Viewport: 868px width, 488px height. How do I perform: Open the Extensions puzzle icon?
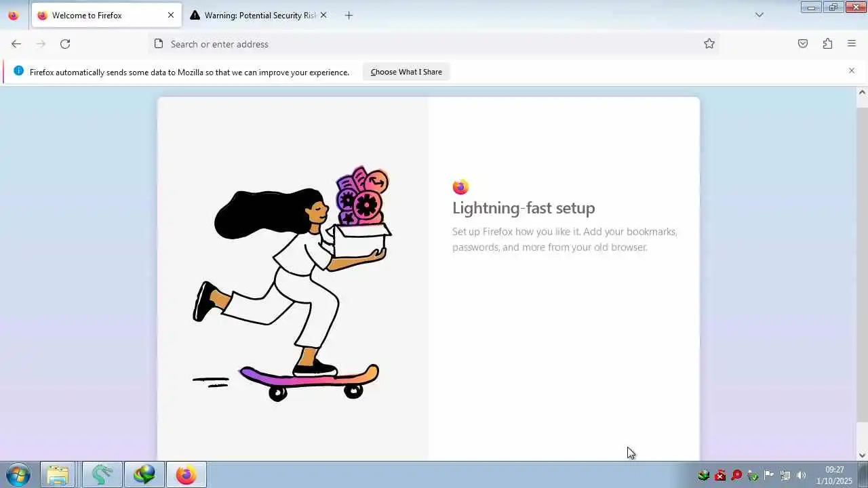(827, 44)
